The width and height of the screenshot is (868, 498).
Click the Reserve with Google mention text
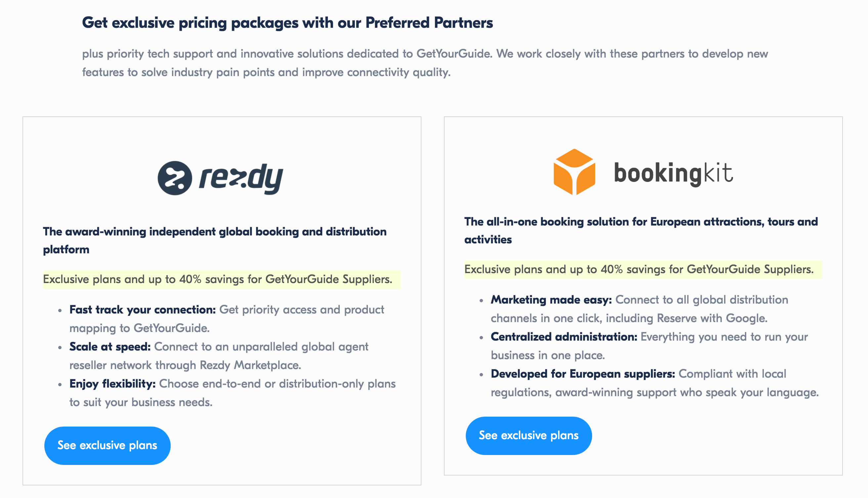[x=712, y=318]
